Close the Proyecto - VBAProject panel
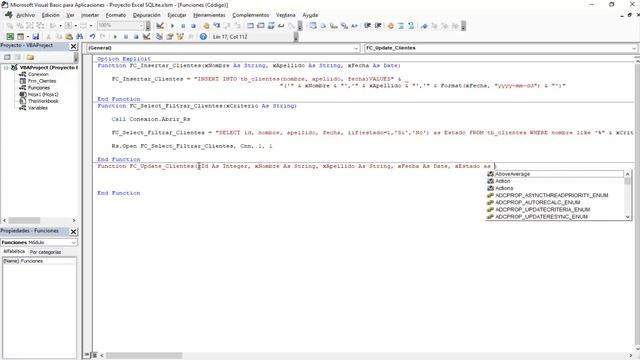The width and height of the screenshot is (640, 360). [x=73, y=46]
